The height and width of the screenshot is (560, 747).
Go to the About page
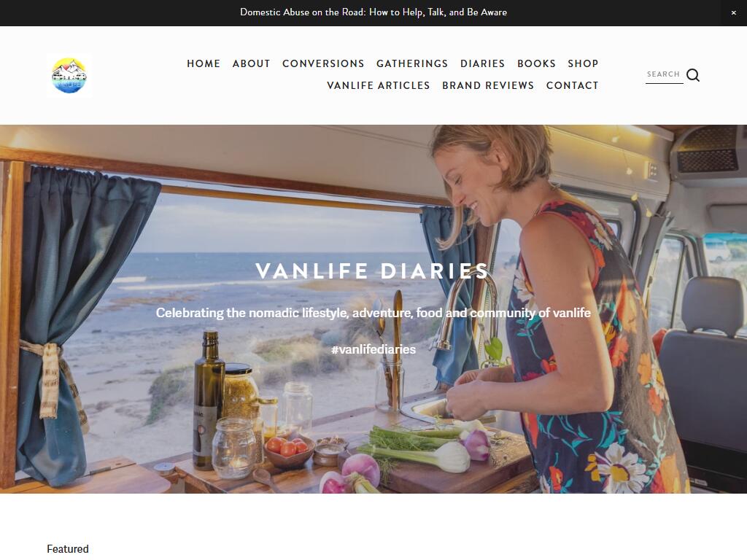(252, 64)
